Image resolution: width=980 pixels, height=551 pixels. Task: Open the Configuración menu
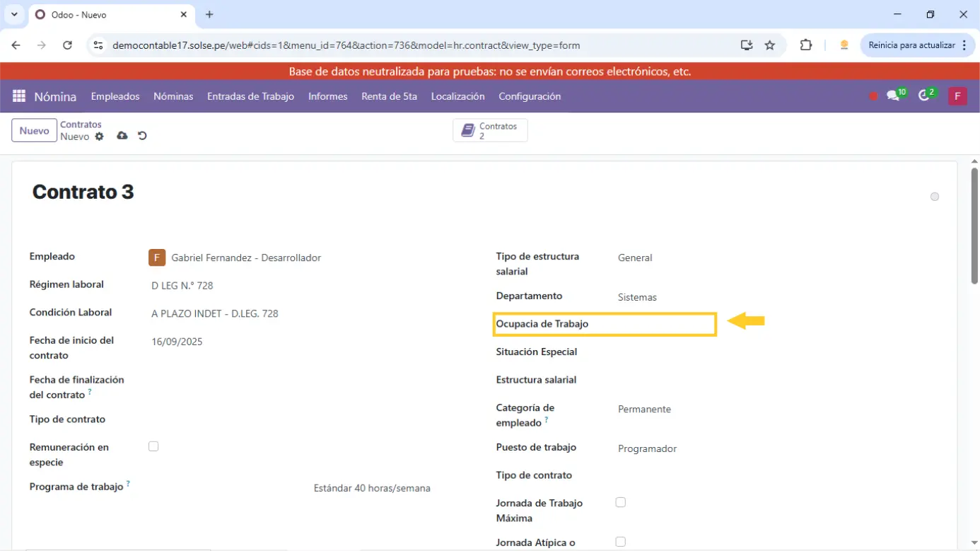tap(529, 96)
